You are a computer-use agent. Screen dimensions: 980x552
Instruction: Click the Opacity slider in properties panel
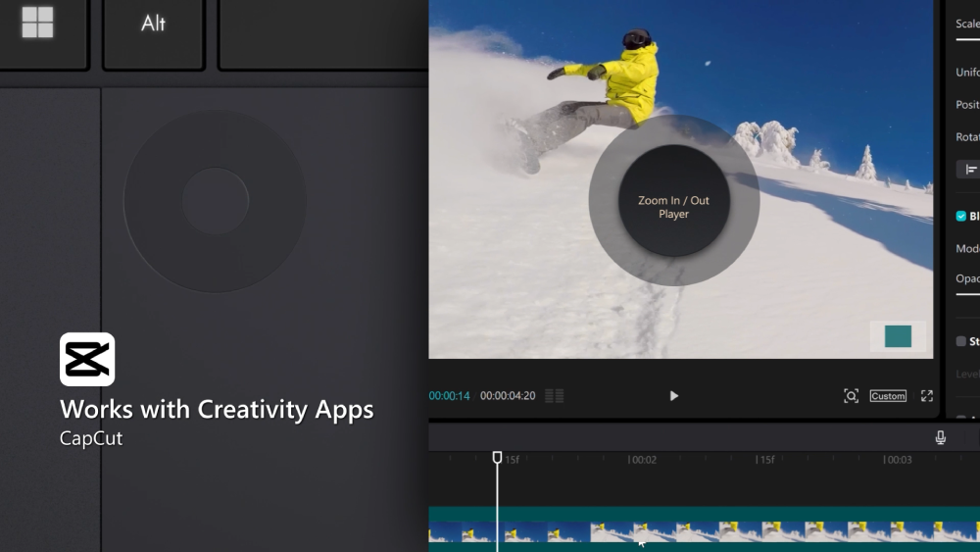click(x=968, y=292)
